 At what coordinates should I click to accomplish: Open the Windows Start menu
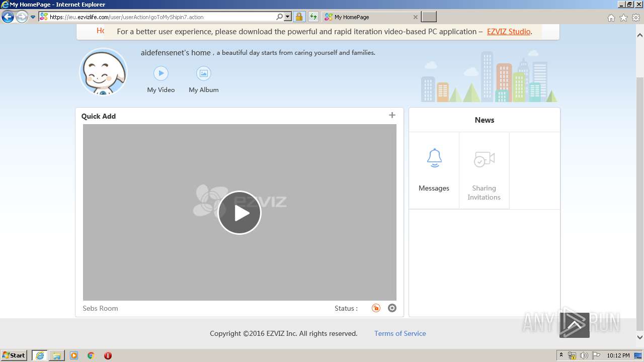(14, 355)
